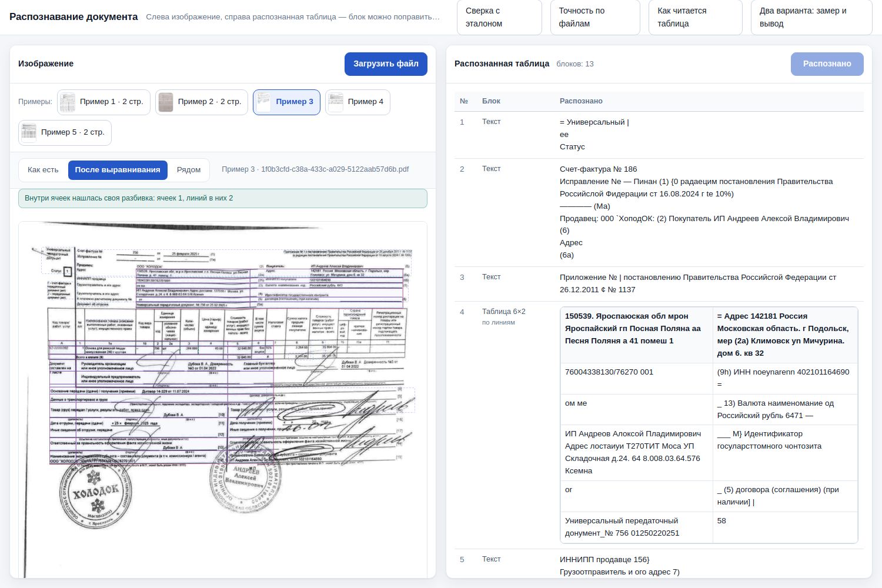
Task: Click the cell containing 58
Action: pos(785,527)
